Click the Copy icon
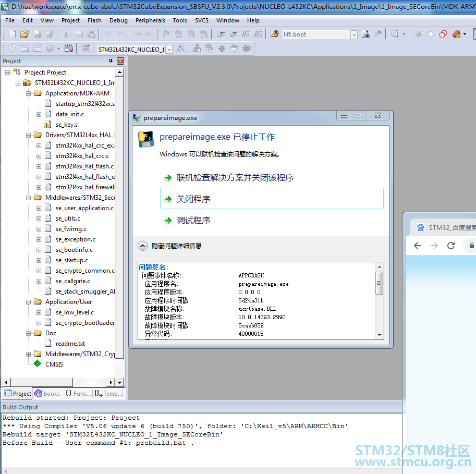Screen dimensions: 476x474 tap(79, 34)
